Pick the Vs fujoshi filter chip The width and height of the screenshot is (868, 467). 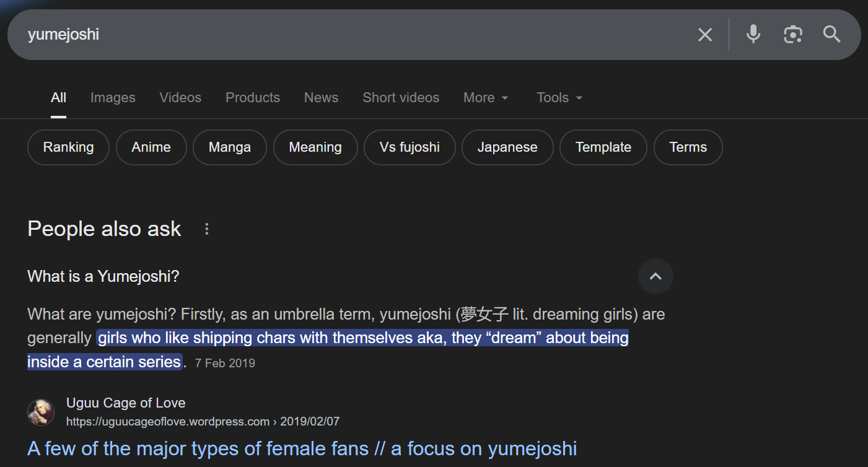click(410, 147)
